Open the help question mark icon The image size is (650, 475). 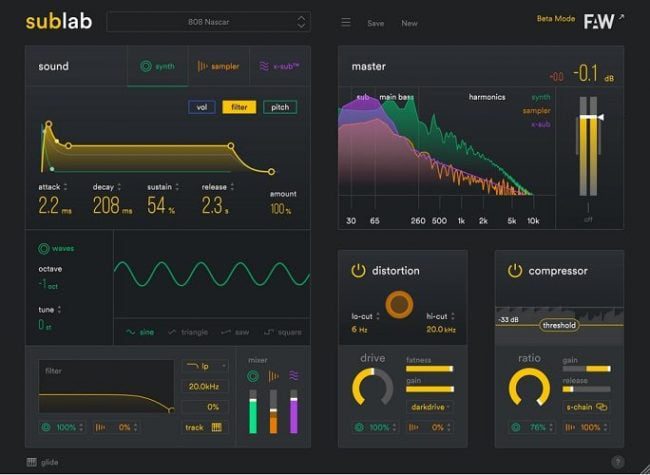click(x=617, y=461)
